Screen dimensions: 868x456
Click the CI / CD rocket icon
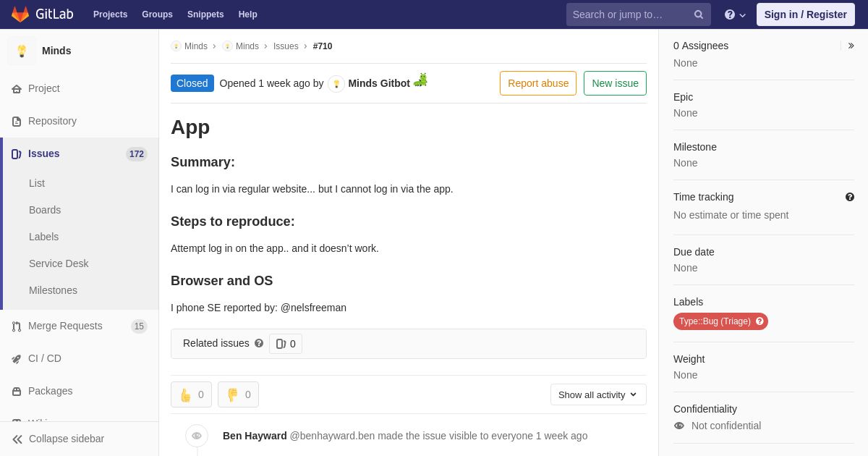click(17, 359)
